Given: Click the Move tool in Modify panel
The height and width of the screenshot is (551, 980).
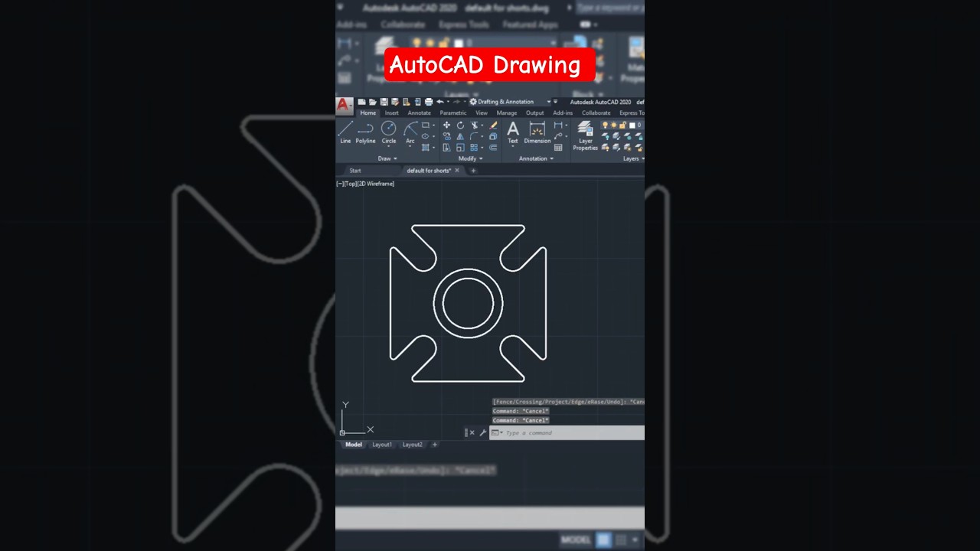Looking at the screenshot, I should (446, 125).
